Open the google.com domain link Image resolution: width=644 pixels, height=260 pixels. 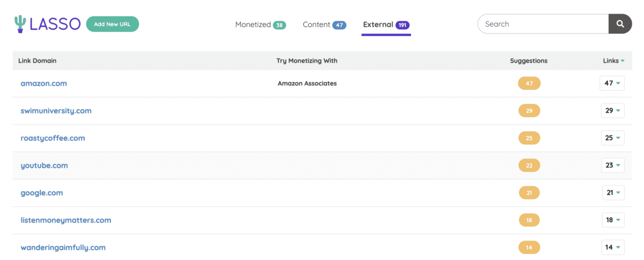point(42,193)
